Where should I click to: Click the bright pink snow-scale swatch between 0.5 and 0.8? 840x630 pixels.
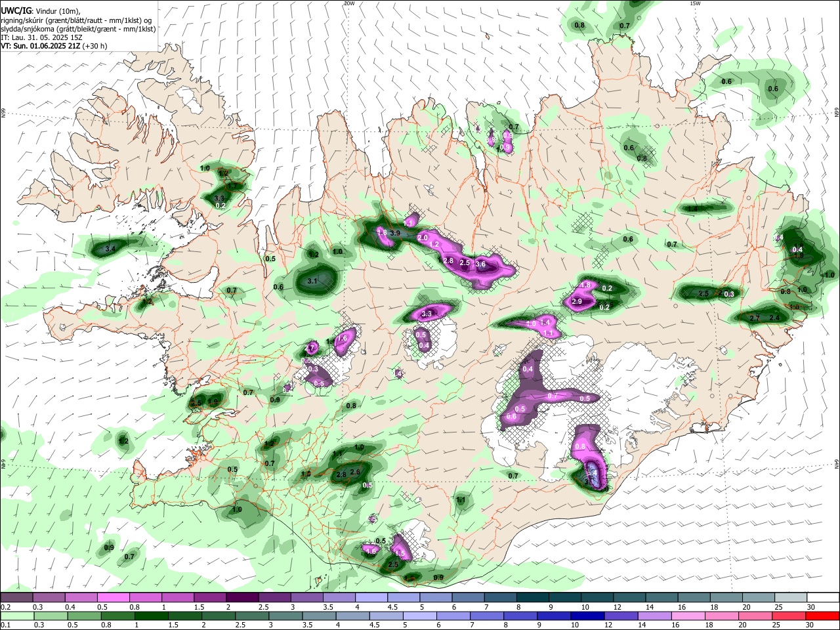[113, 597]
